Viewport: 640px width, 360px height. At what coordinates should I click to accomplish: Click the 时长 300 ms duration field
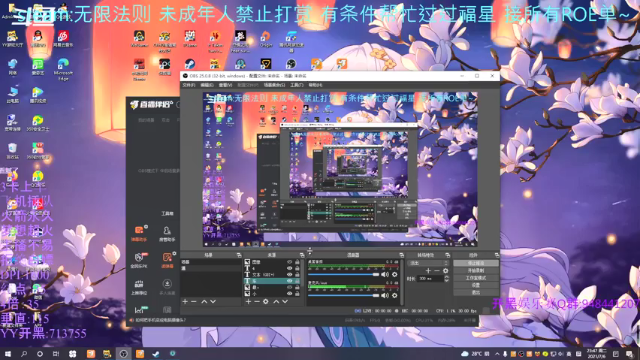coord(431,278)
